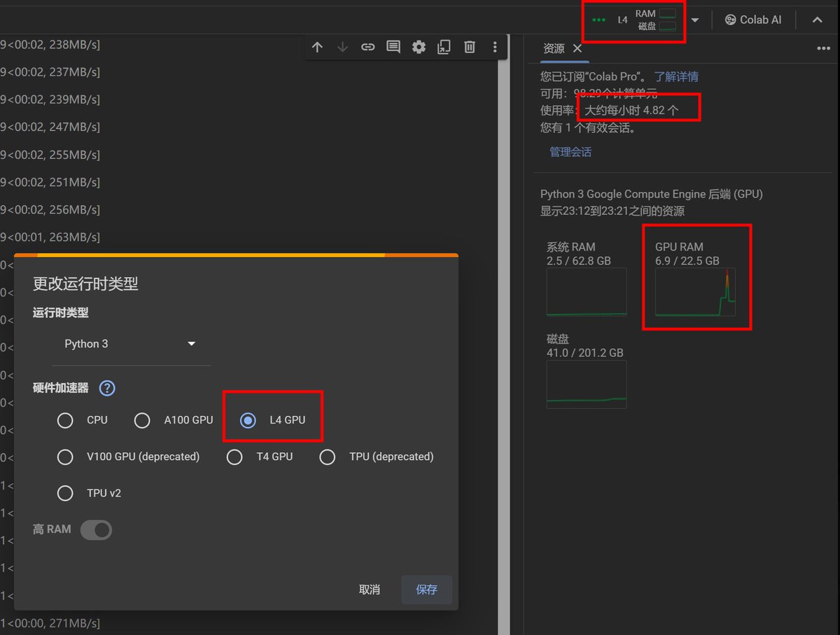Copy the current cell

click(x=444, y=47)
